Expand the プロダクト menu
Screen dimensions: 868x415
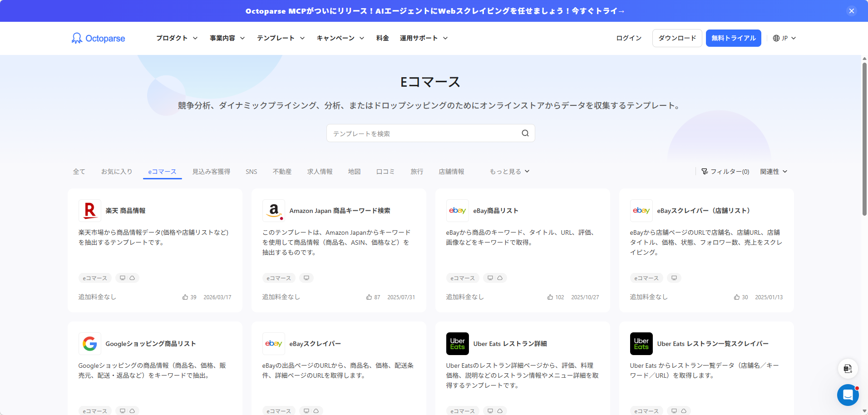point(177,38)
